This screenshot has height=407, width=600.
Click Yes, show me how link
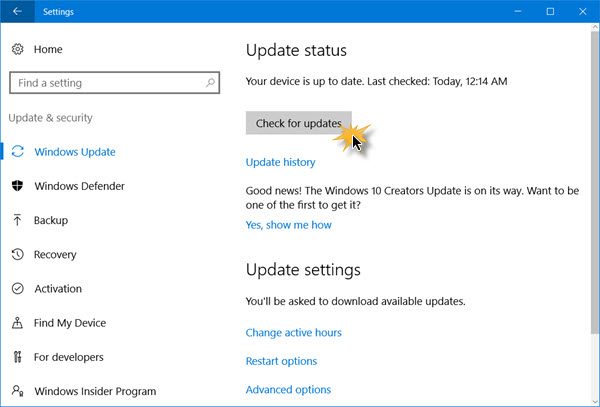pos(289,225)
